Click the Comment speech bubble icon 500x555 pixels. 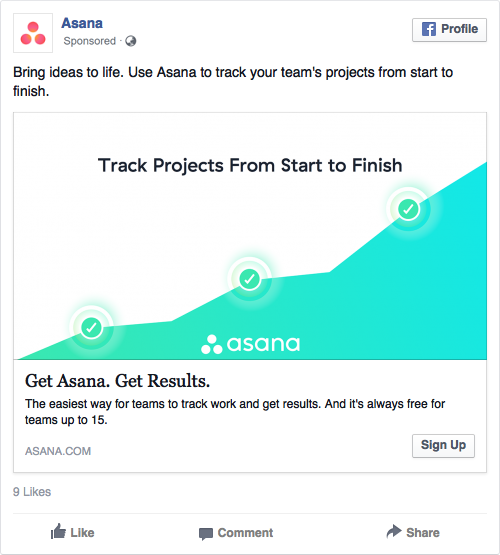pyautogui.click(x=206, y=533)
